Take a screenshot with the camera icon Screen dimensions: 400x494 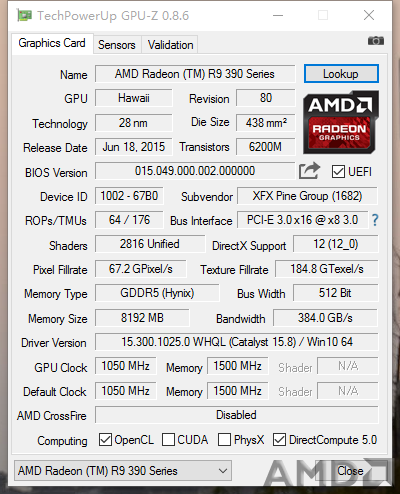coord(376,41)
